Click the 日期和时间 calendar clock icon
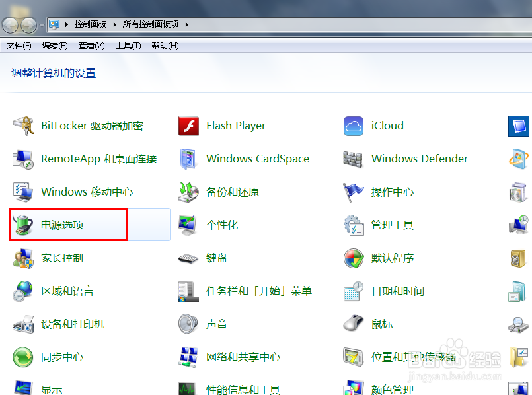The width and height of the screenshot is (532, 395). point(354,291)
